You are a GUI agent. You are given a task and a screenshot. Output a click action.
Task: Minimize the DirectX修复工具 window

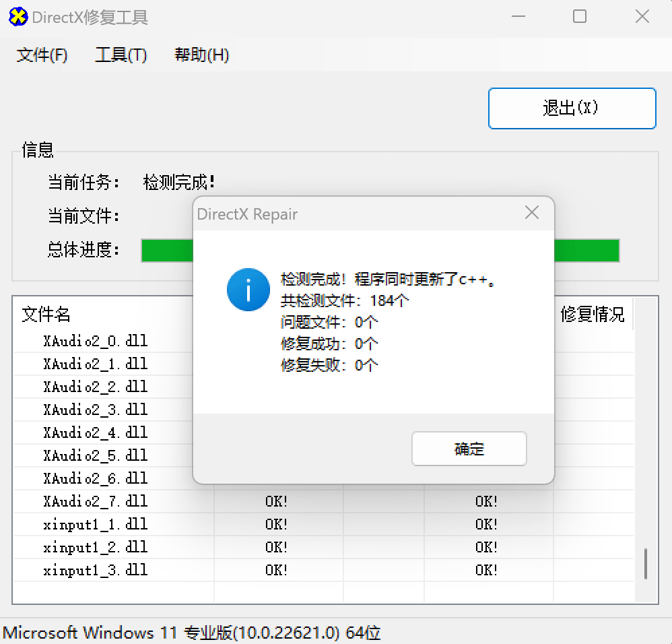(518, 17)
